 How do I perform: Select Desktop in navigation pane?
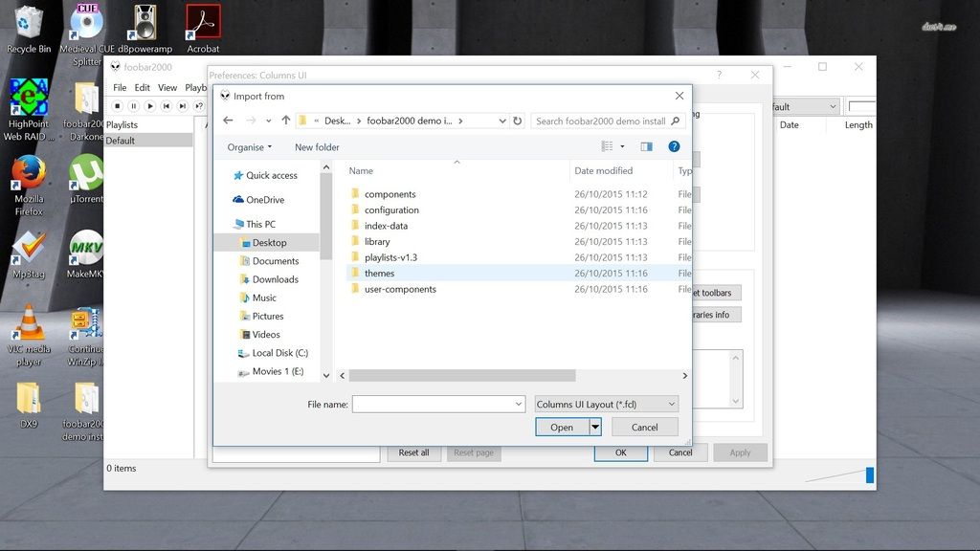click(267, 242)
